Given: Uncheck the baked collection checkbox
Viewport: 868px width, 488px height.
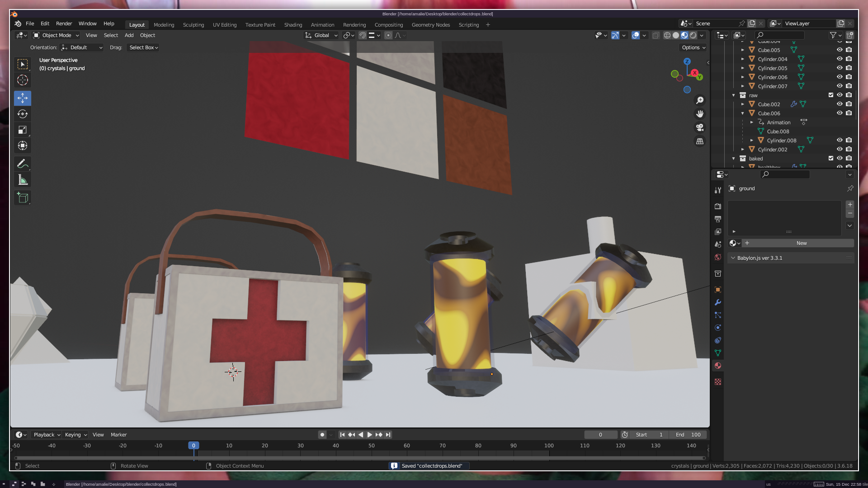Looking at the screenshot, I should pyautogui.click(x=831, y=158).
